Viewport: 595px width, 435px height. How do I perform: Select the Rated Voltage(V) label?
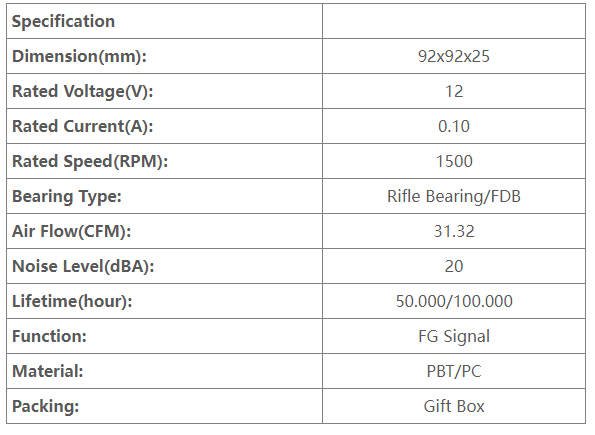(83, 91)
